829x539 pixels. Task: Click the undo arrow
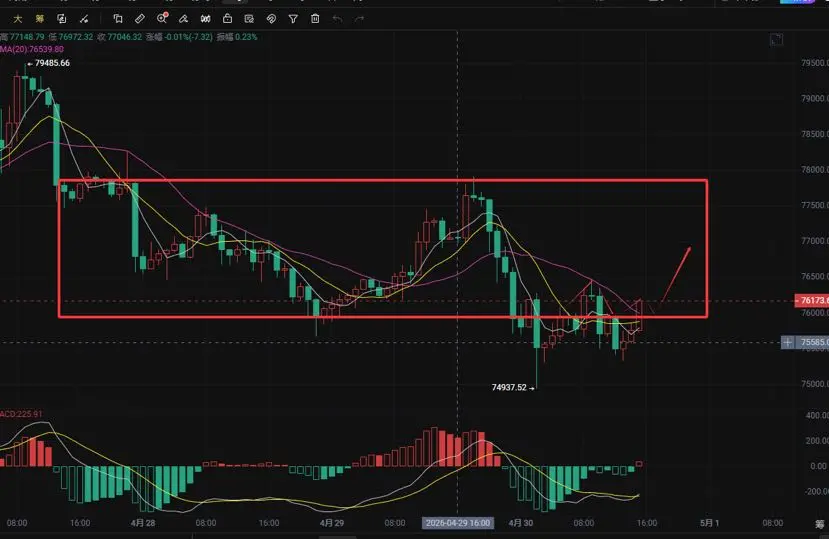point(337,19)
